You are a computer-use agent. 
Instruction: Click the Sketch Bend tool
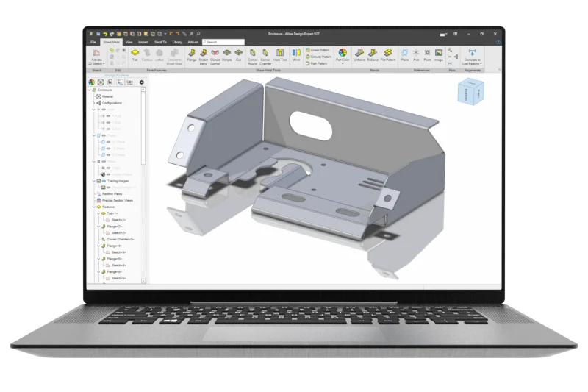coord(204,55)
